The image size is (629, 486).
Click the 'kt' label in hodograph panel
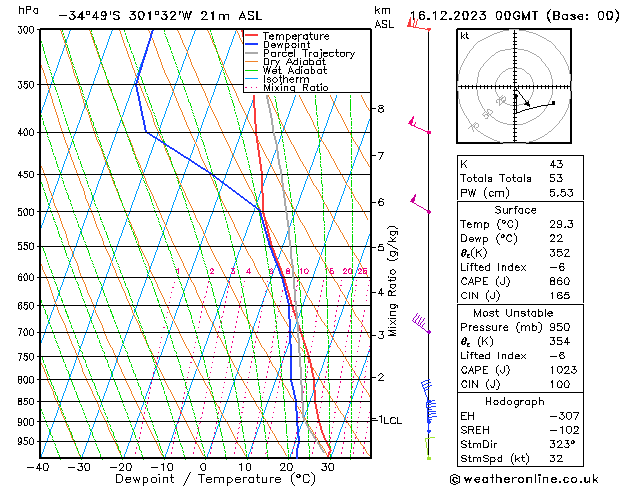point(465,36)
